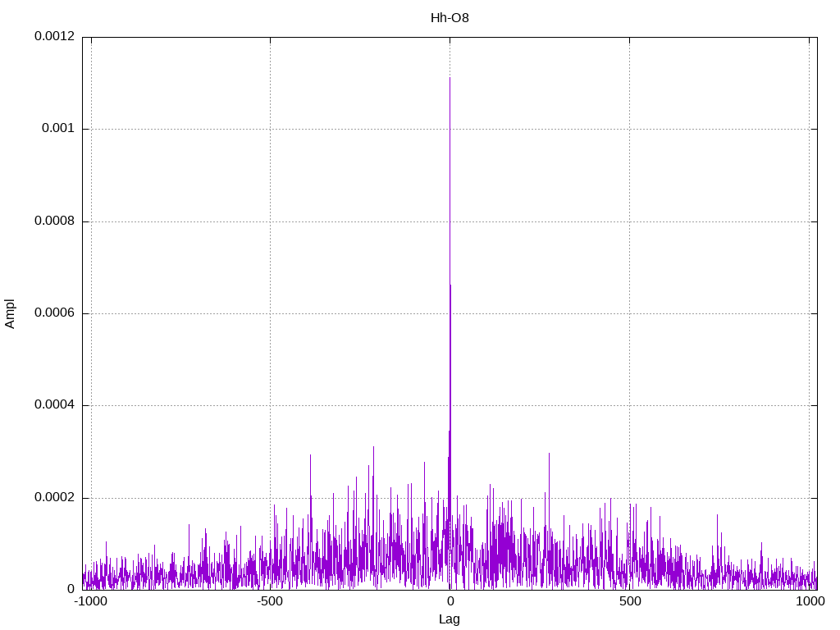This screenshot has height=630, width=840.
Task: Click the Ampl y-axis label
Action: tap(10, 314)
